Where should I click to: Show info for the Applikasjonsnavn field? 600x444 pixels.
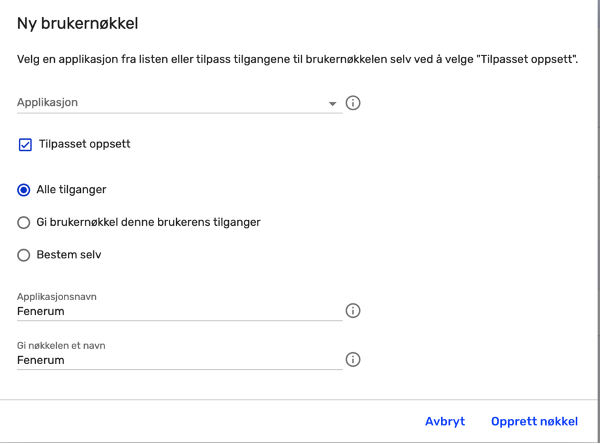click(353, 311)
